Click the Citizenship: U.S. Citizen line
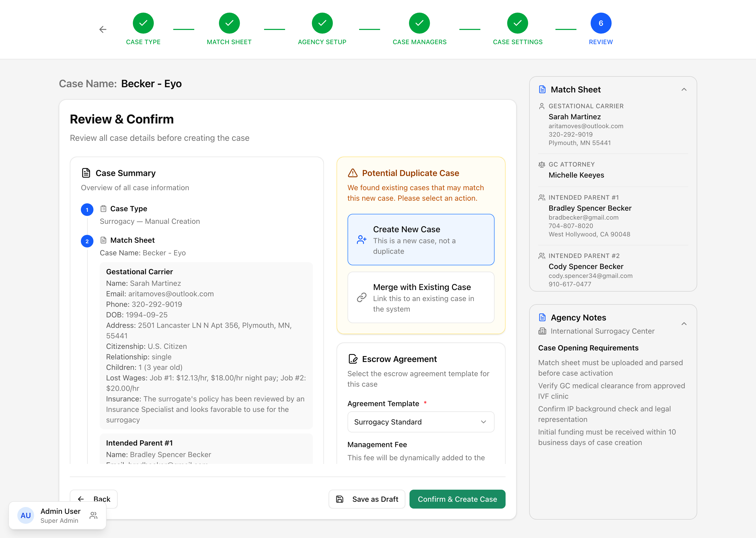Screen dimensions: 756x538 click(146, 346)
